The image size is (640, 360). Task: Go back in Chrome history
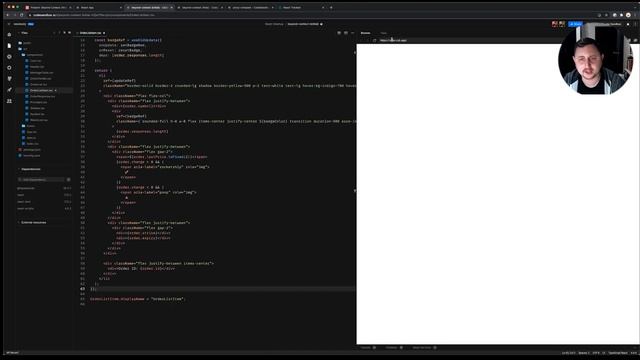click(x=7, y=15)
